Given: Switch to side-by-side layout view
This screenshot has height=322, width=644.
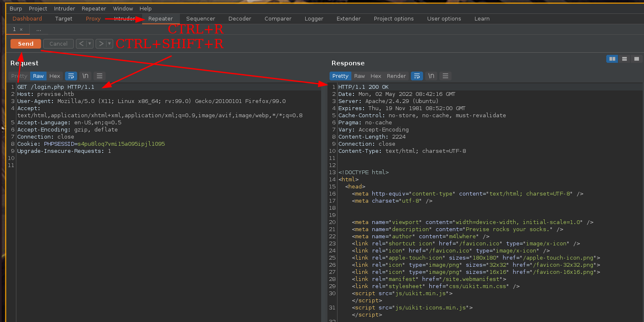Looking at the screenshot, I should click(612, 59).
